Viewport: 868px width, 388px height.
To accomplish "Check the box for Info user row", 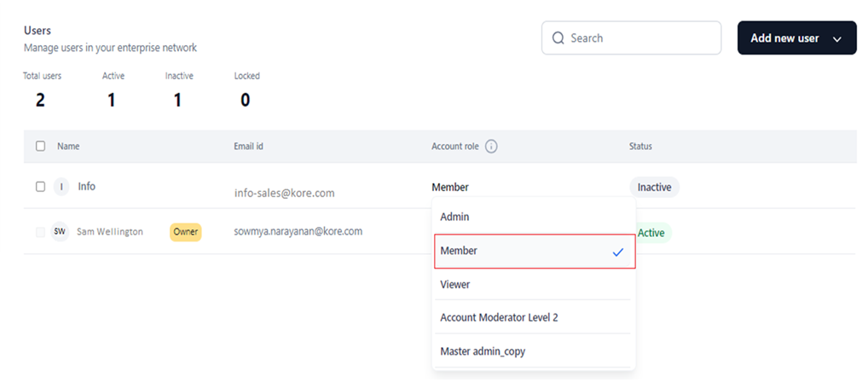I will tap(40, 187).
